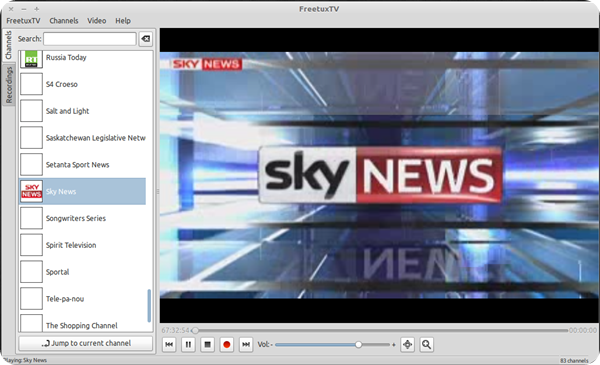Select the Tele-pa-nou channel
Image resolution: width=600 pixels, height=365 pixels.
pos(83,298)
